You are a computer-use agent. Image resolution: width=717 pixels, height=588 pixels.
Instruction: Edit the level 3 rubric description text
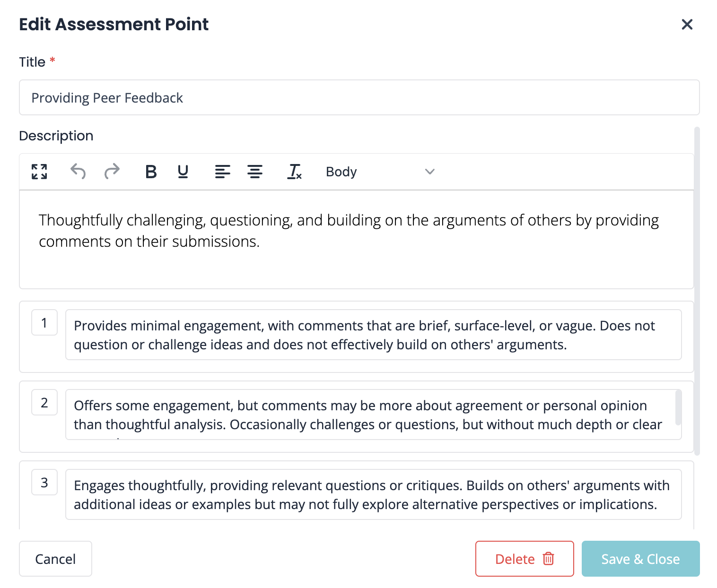pos(373,494)
